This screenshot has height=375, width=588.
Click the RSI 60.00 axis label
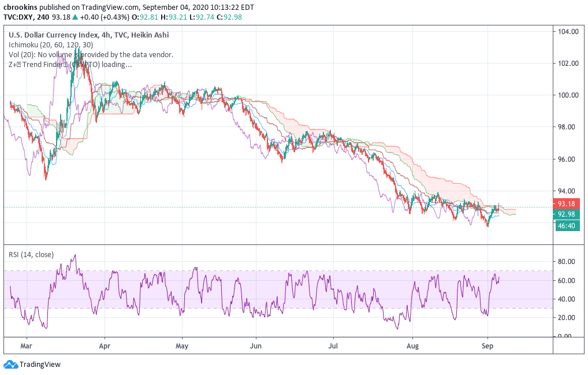566,280
